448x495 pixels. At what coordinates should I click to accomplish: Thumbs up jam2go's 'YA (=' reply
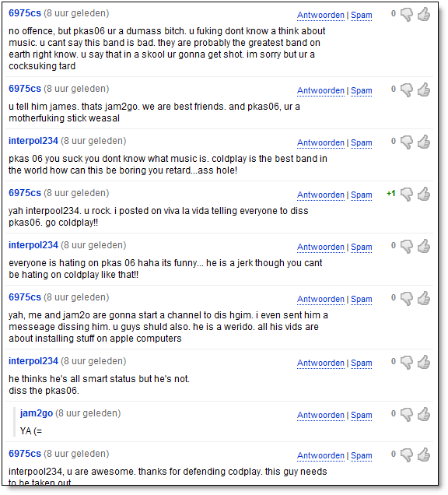click(424, 414)
